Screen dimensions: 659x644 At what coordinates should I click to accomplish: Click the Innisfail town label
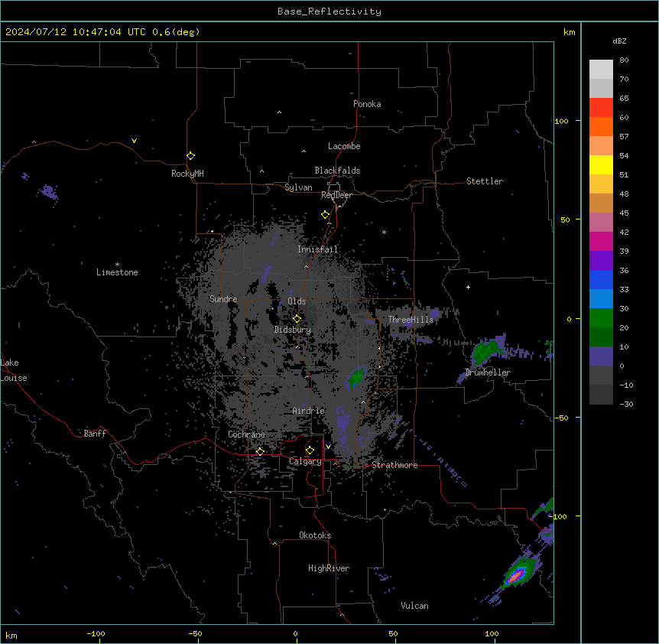tap(318, 249)
